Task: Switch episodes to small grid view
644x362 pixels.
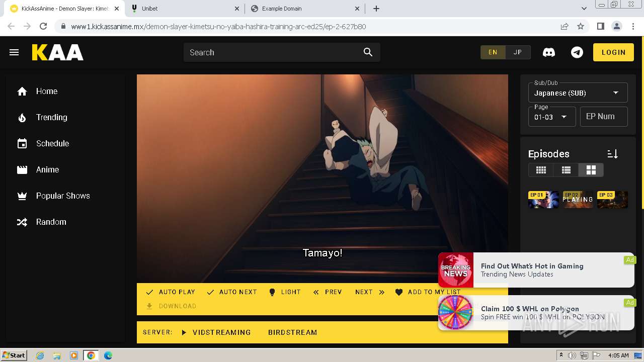Action: click(x=541, y=170)
